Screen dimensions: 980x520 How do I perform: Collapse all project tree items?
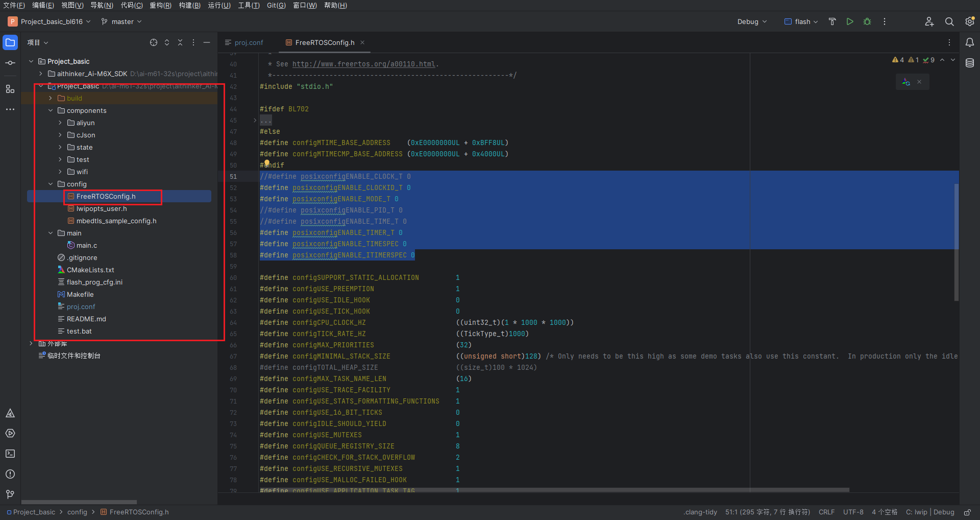tap(180, 42)
